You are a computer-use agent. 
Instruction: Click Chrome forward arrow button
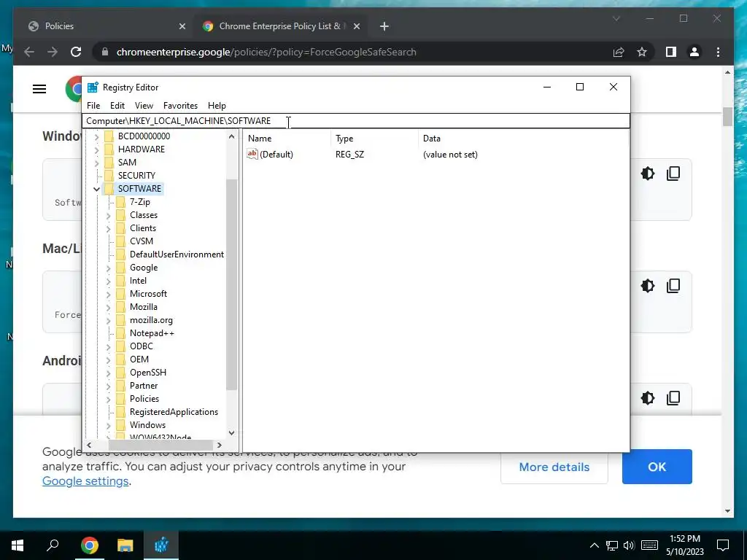pos(53,52)
